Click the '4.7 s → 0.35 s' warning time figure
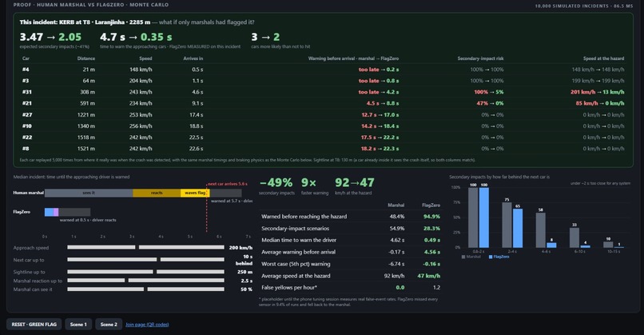644x335 pixels. pyautogui.click(x=136, y=37)
